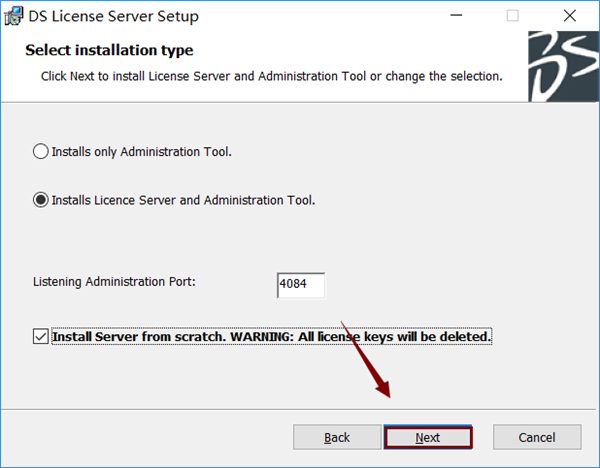The image size is (600, 468).
Task: Click the "Installs only Administration Tool." label text
Action: coord(142,152)
